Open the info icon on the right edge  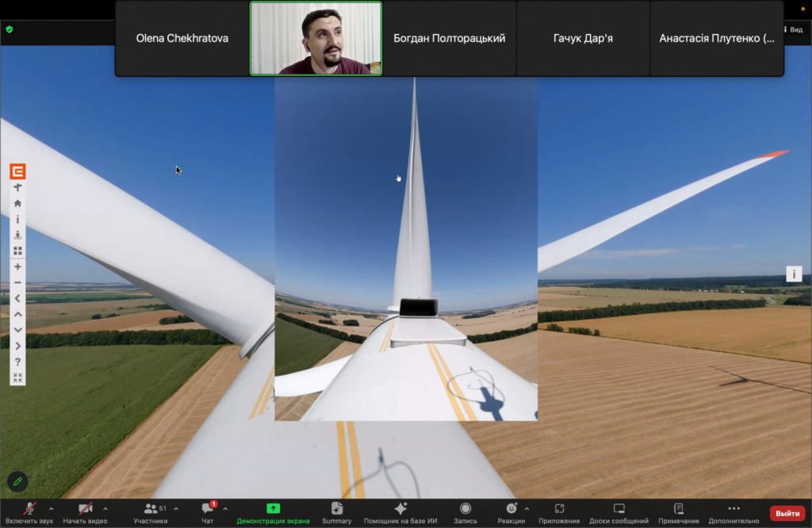(x=794, y=274)
